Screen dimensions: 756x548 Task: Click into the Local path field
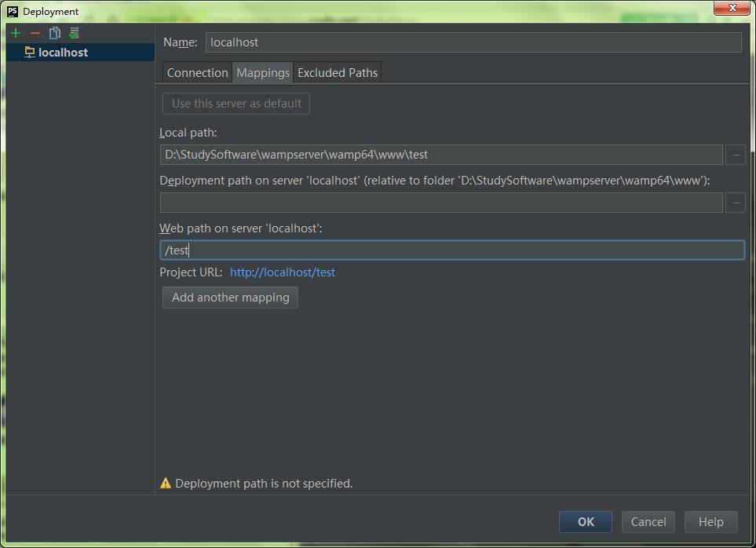pos(441,155)
